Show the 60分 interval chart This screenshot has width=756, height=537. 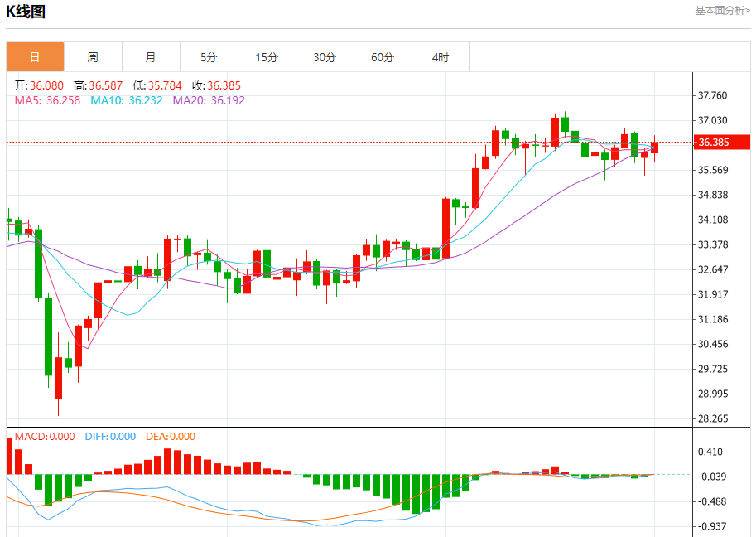pos(383,57)
